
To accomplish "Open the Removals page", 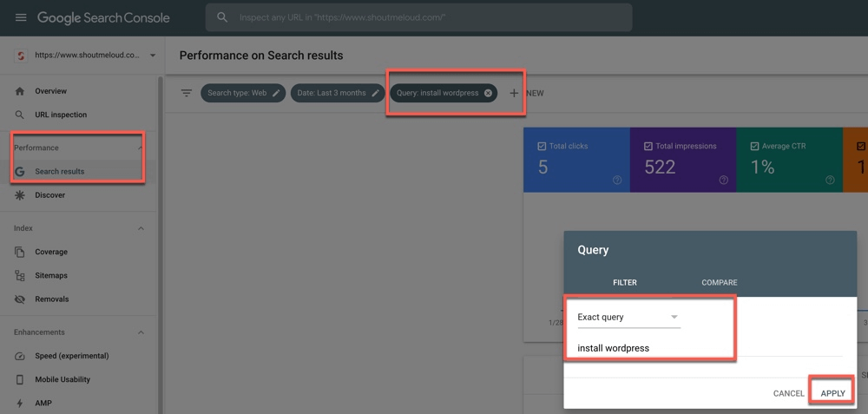I will (x=52, y=299).
